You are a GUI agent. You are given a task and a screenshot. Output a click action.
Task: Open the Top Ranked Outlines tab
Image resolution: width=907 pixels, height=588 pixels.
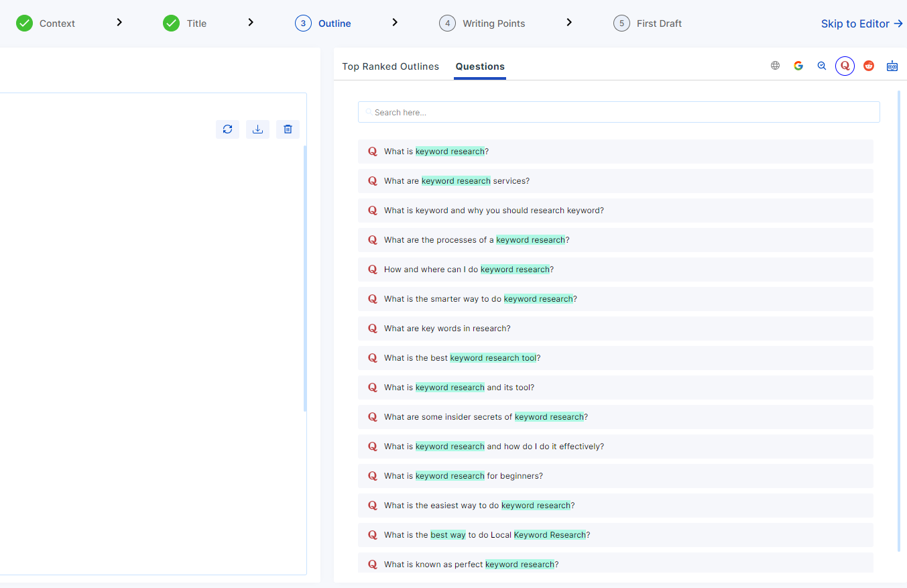tap(390, 66)
